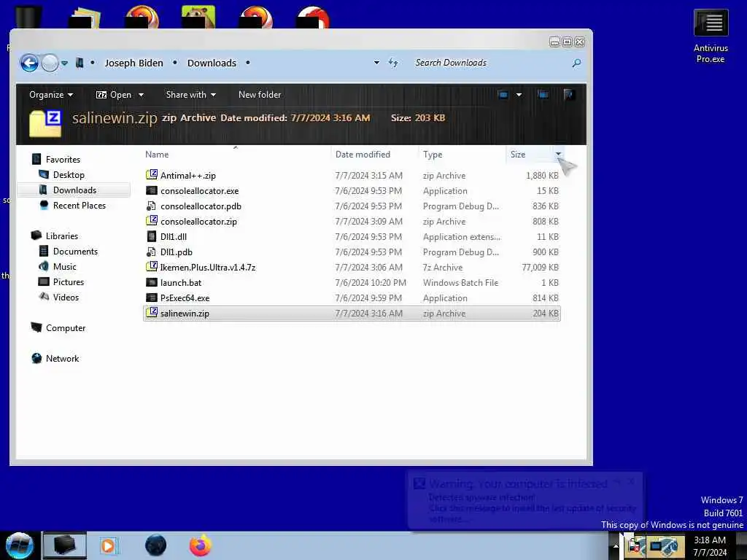Open the Windows Start orb
The height and width of the screenshot is (560, 747).
pos(19,545)
